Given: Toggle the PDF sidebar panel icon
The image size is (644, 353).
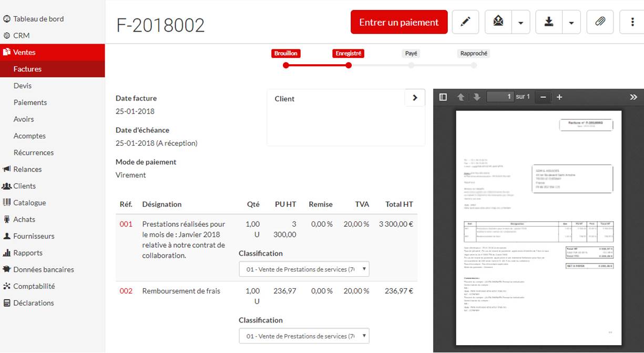Looking at the screenshot, I should pos(442,97).
